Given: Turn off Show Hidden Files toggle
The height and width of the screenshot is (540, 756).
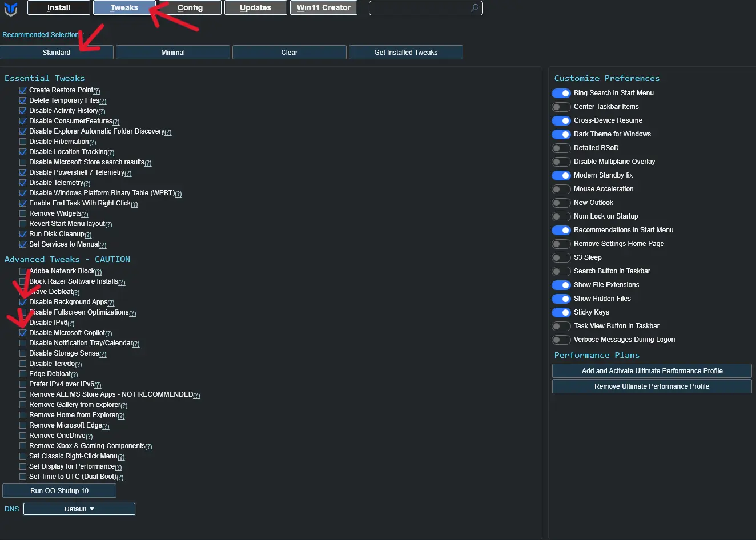Looking at the screenshot, I should [x=561, y=299].
